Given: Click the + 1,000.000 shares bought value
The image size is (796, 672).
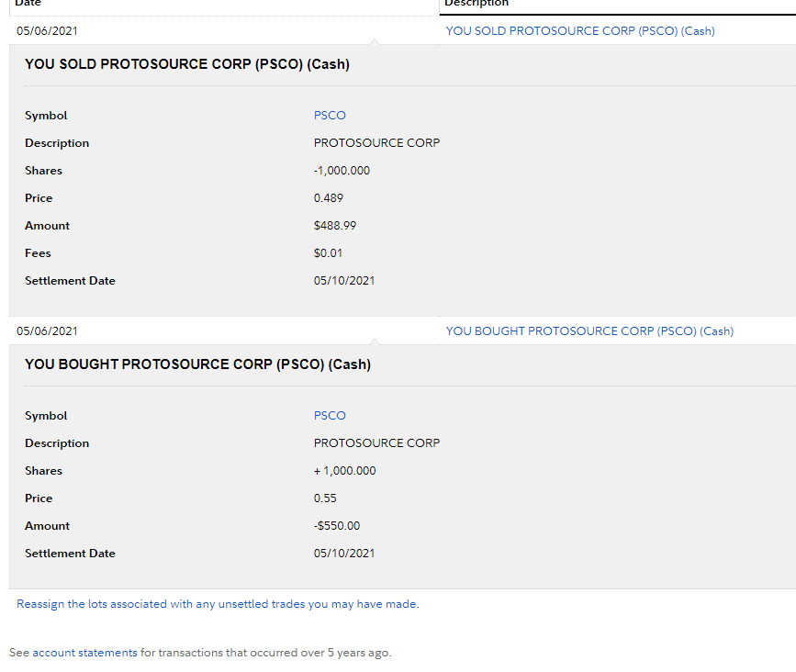Looking at the screenshot, I should coord(344,471).
